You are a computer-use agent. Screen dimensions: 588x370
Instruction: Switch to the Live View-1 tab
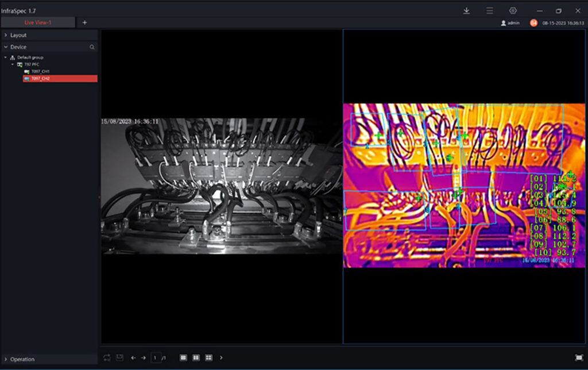pos(37,22)
